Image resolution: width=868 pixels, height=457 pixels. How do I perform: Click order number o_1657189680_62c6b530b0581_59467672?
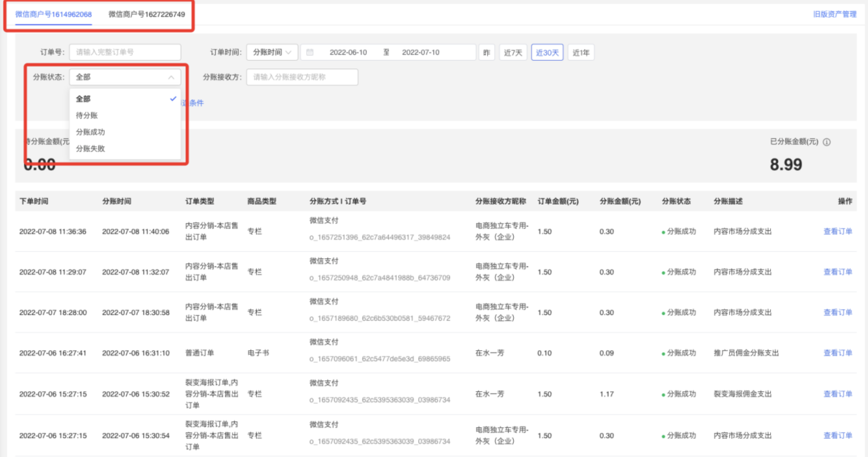380,318
